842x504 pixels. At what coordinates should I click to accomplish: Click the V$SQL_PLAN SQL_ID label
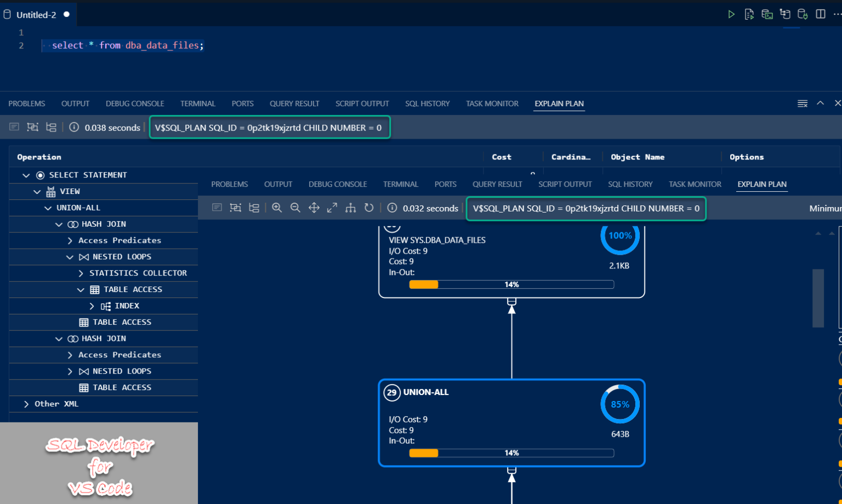(x=585, y=208)
